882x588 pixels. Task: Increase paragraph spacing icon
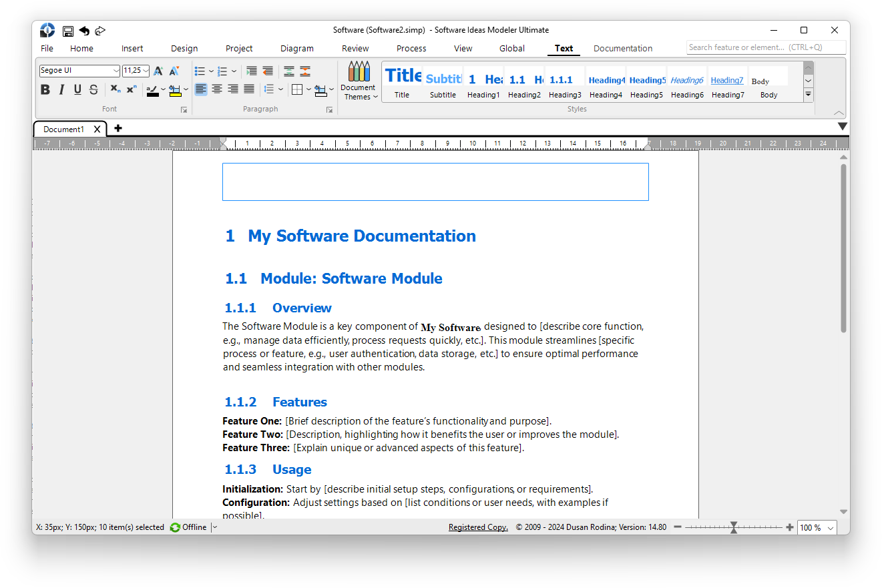click(289, 71)
